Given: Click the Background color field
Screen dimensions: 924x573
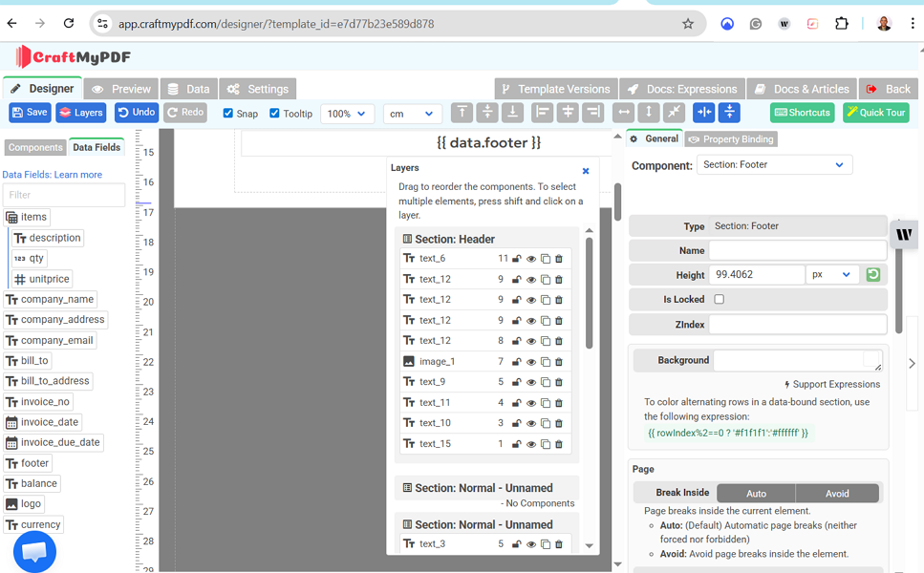Looking at the screenshot, I should (x=797, y=360).
